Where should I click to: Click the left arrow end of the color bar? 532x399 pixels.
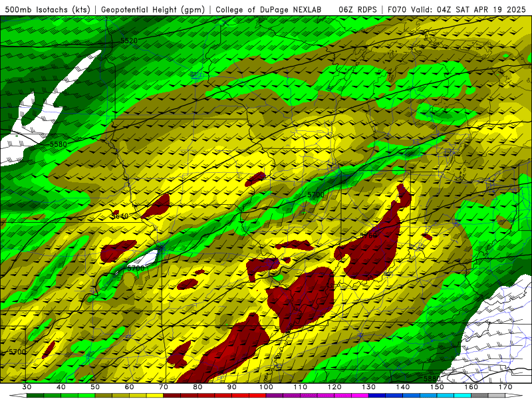[x=18, y=396]
